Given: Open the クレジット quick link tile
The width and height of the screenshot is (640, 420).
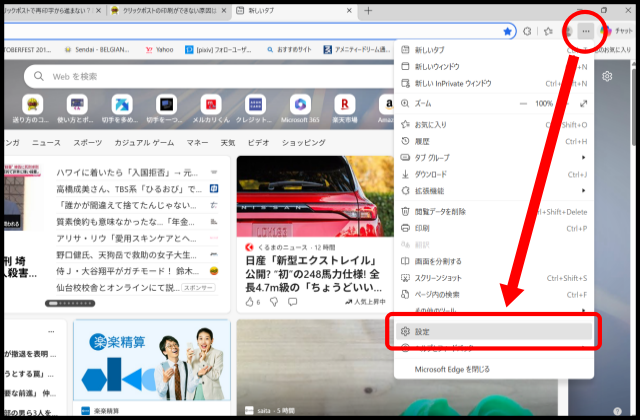Looking at the screenshot, I should pyautogui.click(x=255, y=109).
